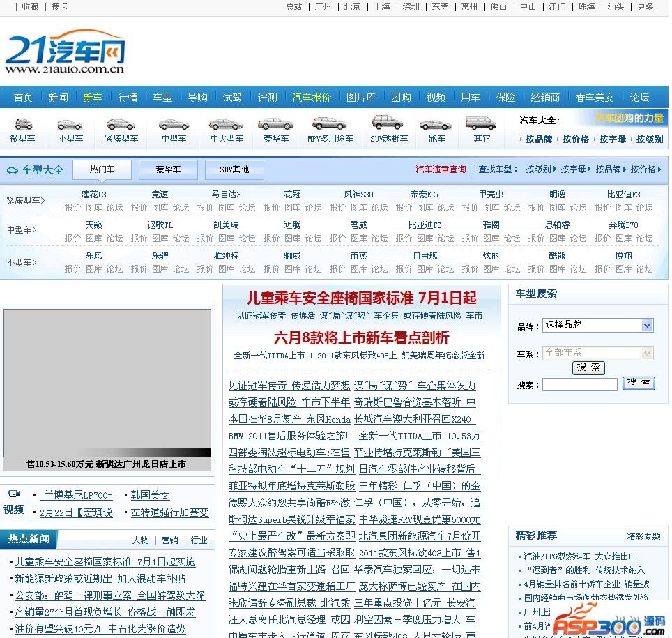Open 图片库 in the navigation bar

pos(361,98)
